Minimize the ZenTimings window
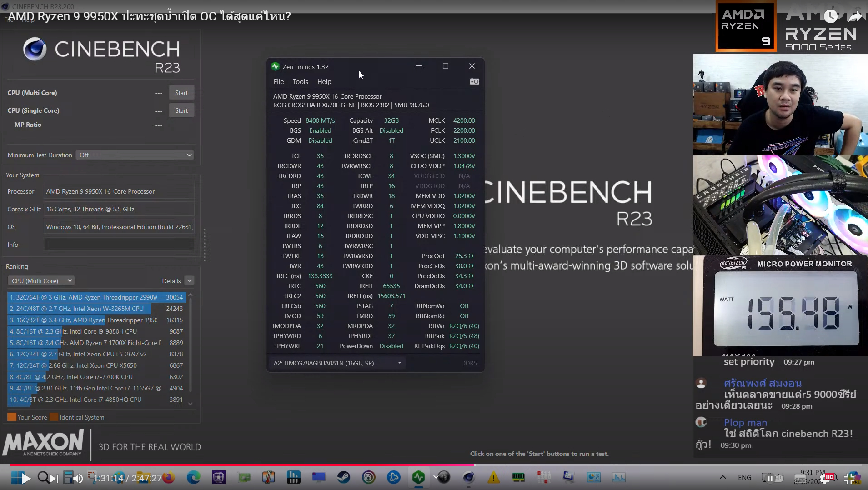868x490 pixels. pos(419,66)
